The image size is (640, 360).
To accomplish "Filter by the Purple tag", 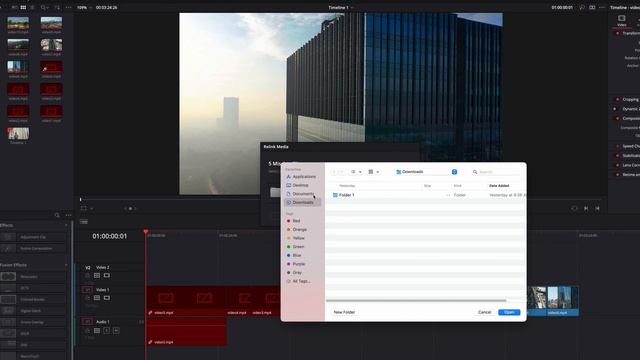I will [296, 264].
